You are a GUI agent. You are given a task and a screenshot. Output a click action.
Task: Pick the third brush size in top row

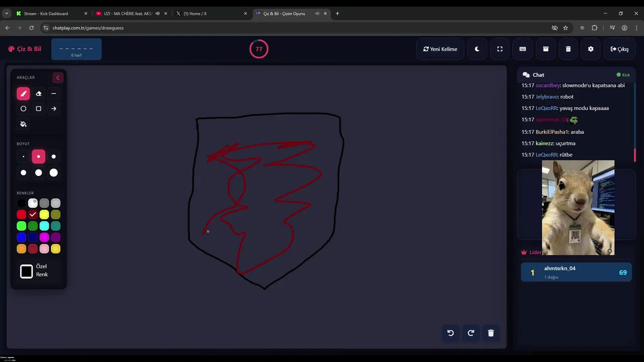tap(54, 157)
